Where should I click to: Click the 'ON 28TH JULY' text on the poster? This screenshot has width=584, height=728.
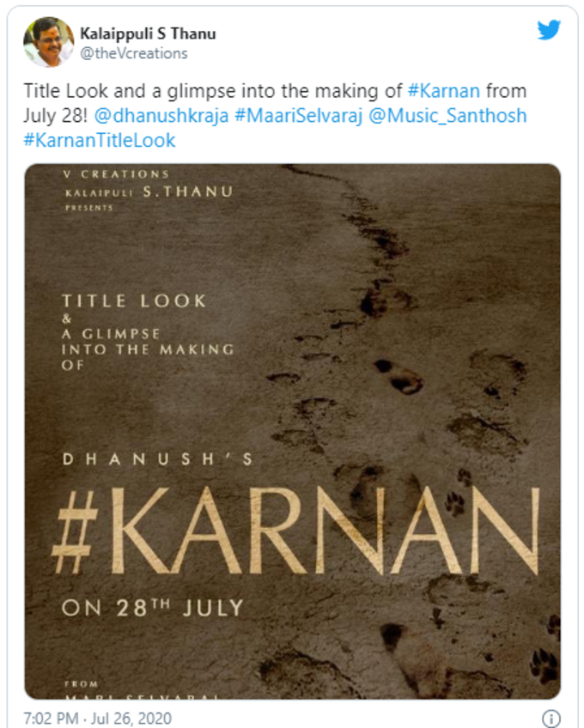[x=153, y=608]
